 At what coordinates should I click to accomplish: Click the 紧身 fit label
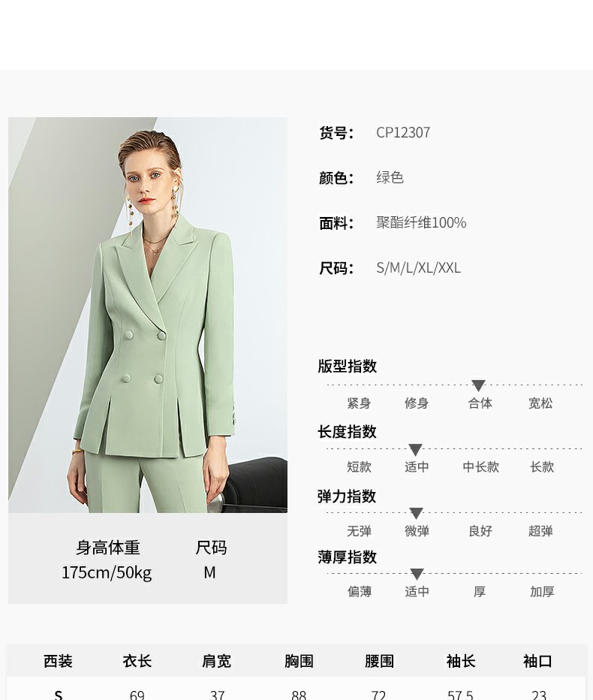coord(360,403)
